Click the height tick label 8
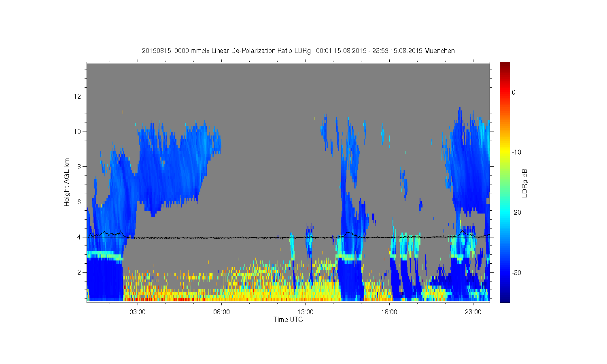Viewport: 607px width, 364px height. click(x=80, y=167)
